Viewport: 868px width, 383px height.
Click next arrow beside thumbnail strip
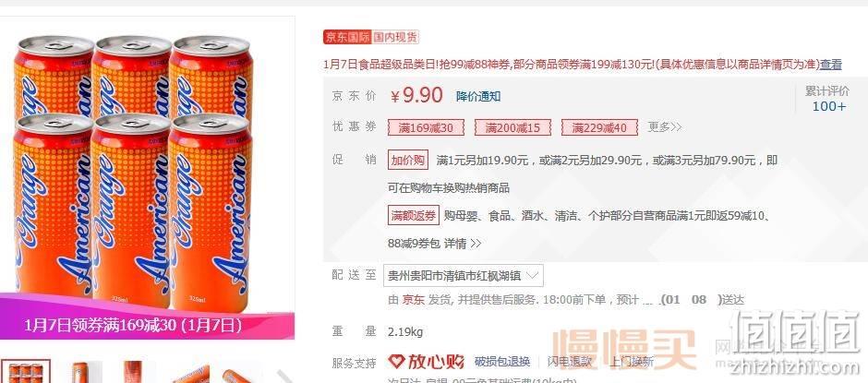click(x=284, y=377)
